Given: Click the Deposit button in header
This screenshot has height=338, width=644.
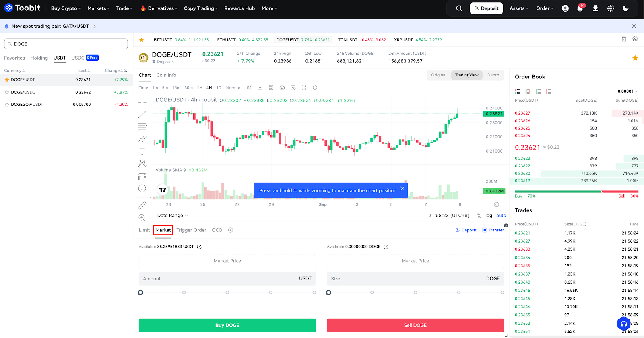Looking at the screenshot, I should click(x=486, y=8).
